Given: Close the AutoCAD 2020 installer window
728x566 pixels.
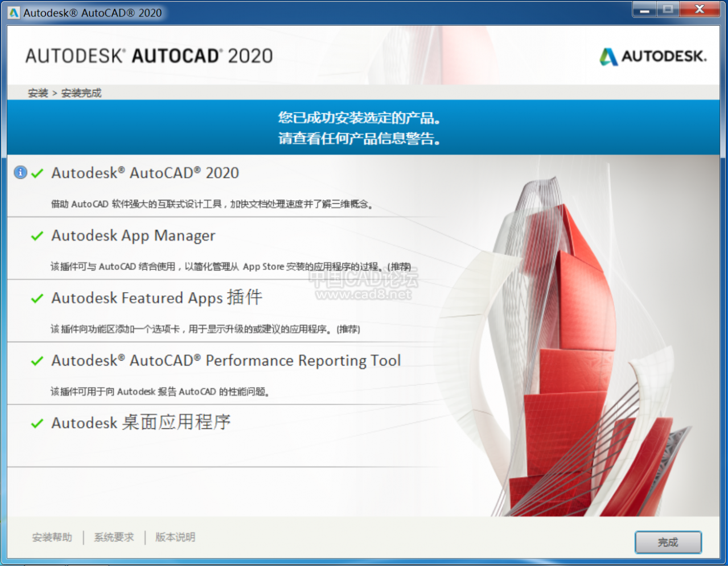Looking at the screenshot, I should pos(700,10).
